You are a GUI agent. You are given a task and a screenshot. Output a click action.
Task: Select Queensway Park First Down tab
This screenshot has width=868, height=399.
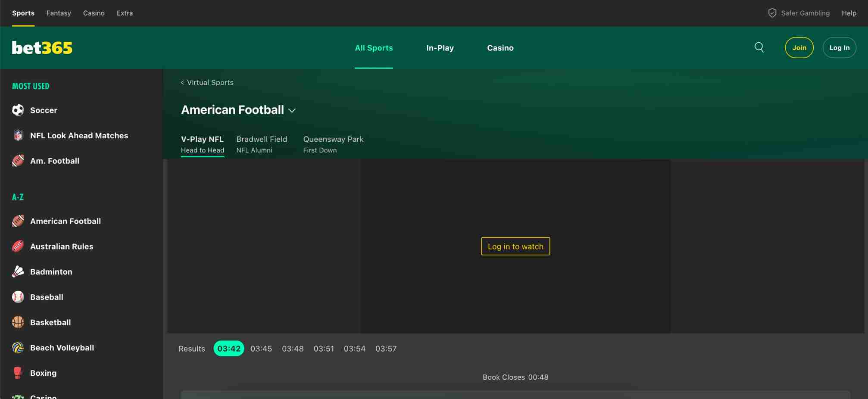click(333, 144)
